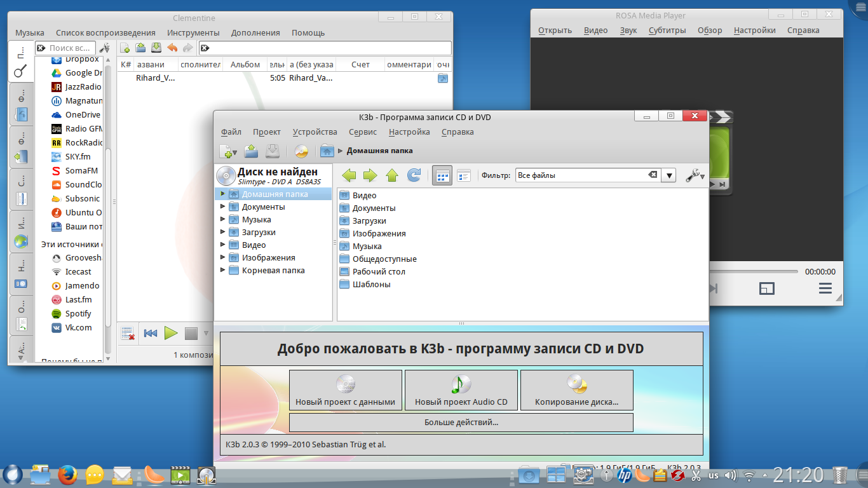Click Clementine search settings wrench icon
Image resolution: width=868 pixels, height=488 pixels.
tap(105, 48)
